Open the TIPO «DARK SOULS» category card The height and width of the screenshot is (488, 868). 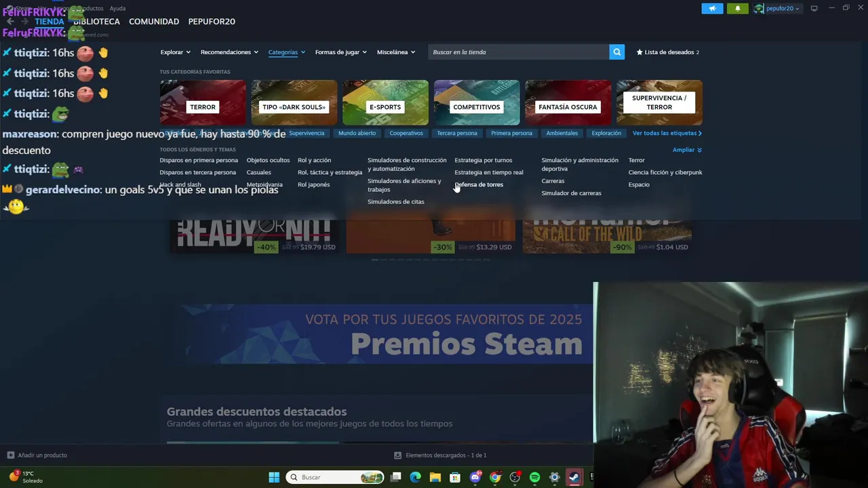(x=294, y=102)
